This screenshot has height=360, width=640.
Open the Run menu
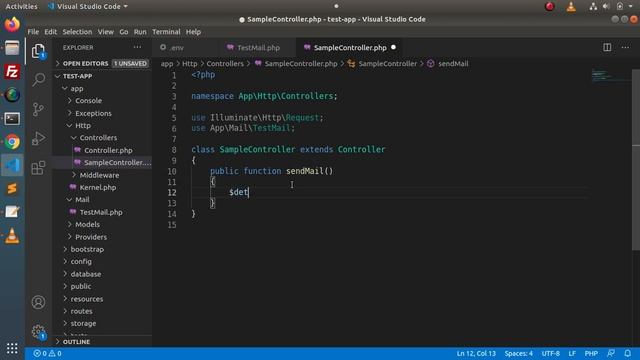click(140, 32)
